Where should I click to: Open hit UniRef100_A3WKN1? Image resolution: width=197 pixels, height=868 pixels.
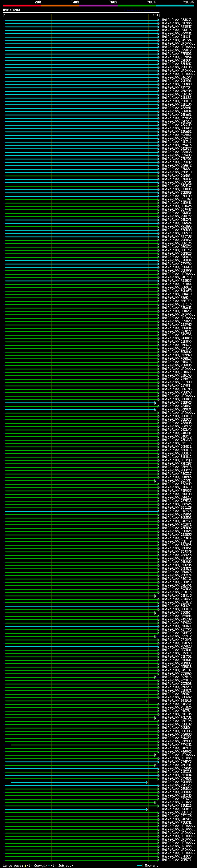pos(177,823)
